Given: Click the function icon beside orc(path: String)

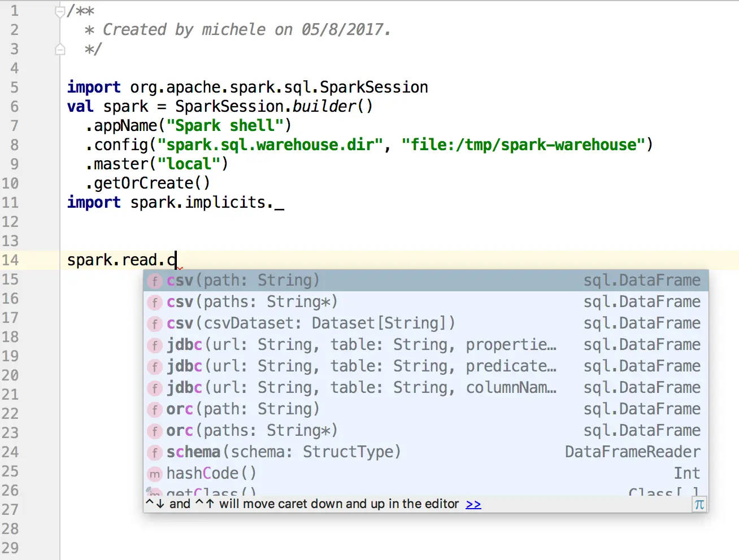Looking at the screenshot, I should tap(154, 409).
